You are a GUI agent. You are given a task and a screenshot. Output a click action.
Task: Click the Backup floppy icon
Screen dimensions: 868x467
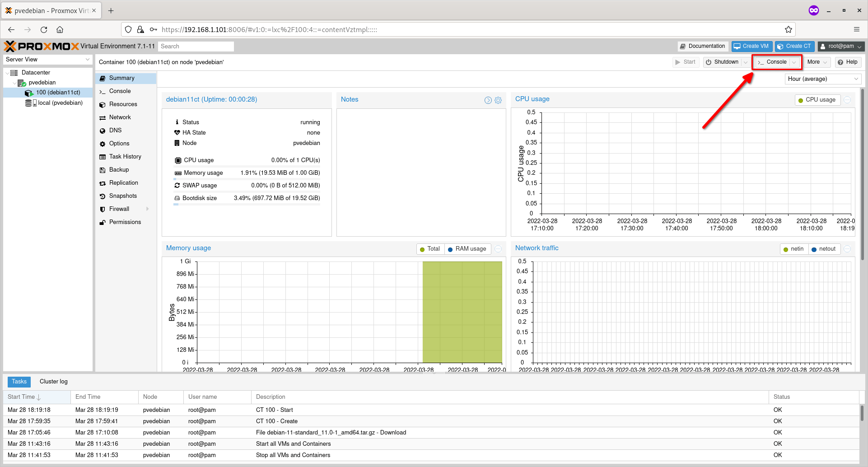click(x=103, y=170)
